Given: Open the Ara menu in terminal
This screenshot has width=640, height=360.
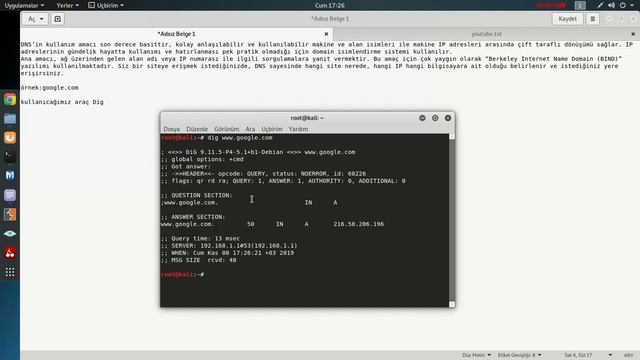Looking at the screenshot, I should click(x=250, y=129).
